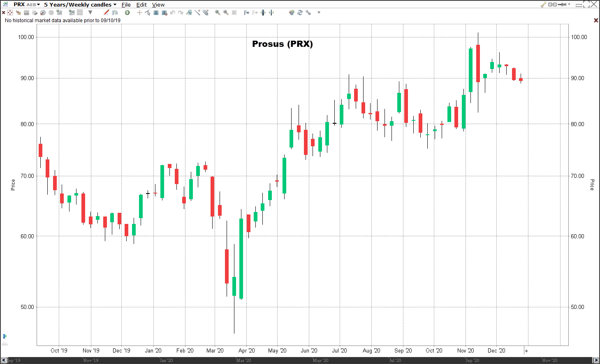Click the 100.00 price label on left axis
Image resolution: width=600 pixels, height=364 pixels.
point(26,37)
